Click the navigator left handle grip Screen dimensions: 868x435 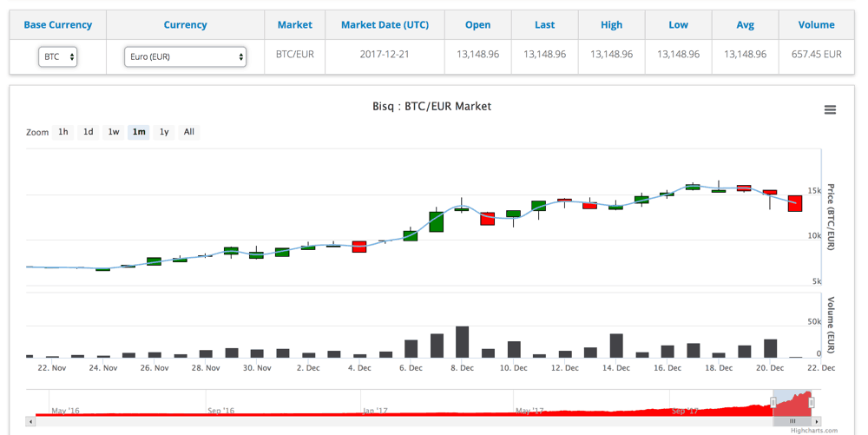click(x=773, y=402)
